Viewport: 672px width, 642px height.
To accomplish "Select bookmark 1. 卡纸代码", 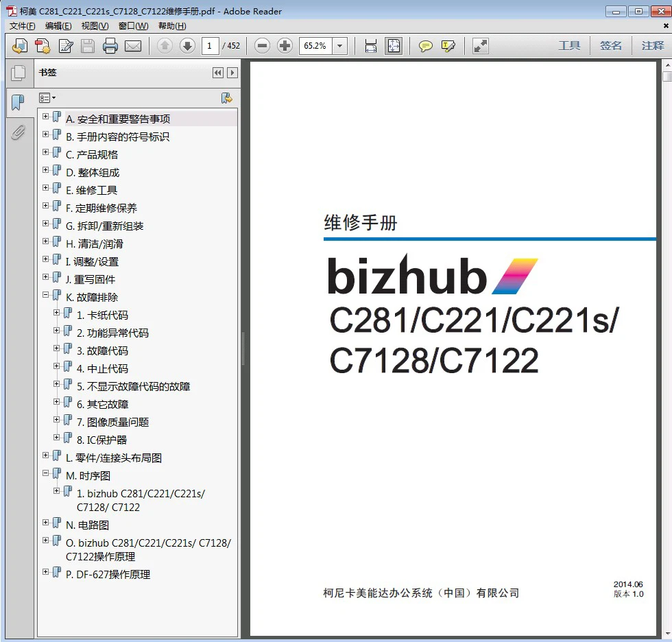I will tap(102, 316).
